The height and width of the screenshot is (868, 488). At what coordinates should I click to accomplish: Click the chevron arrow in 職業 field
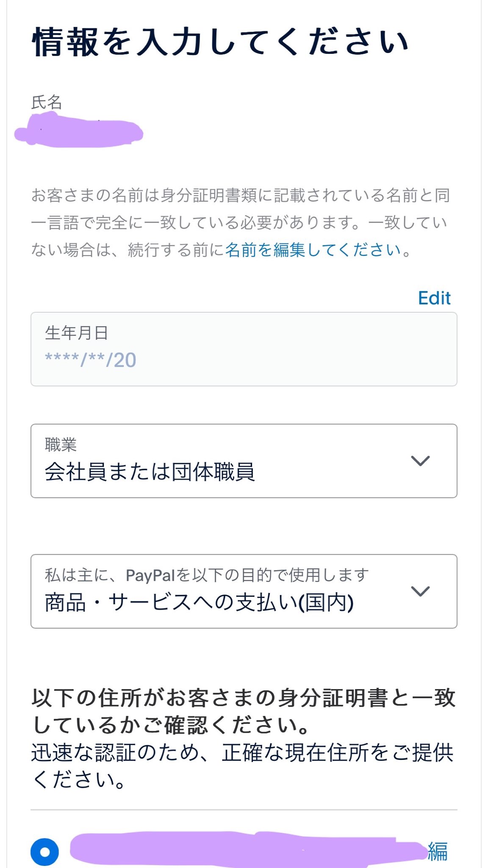(420, 461)
